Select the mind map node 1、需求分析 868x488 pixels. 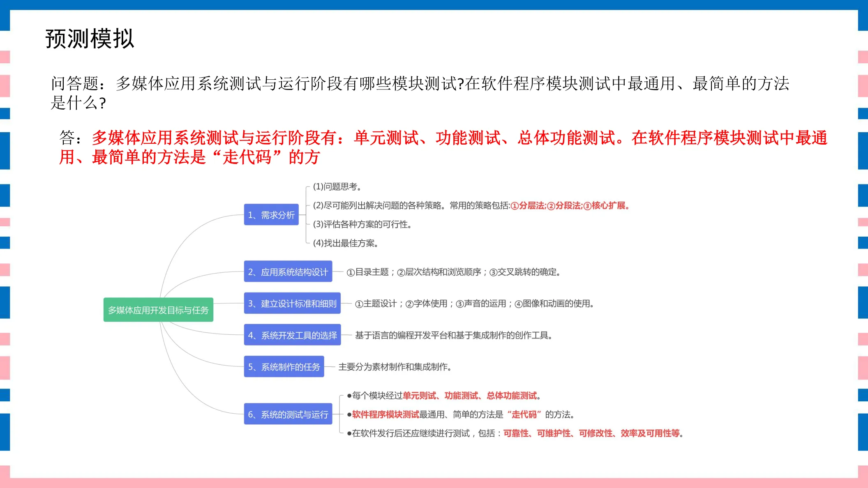click(x=271, y=215)
